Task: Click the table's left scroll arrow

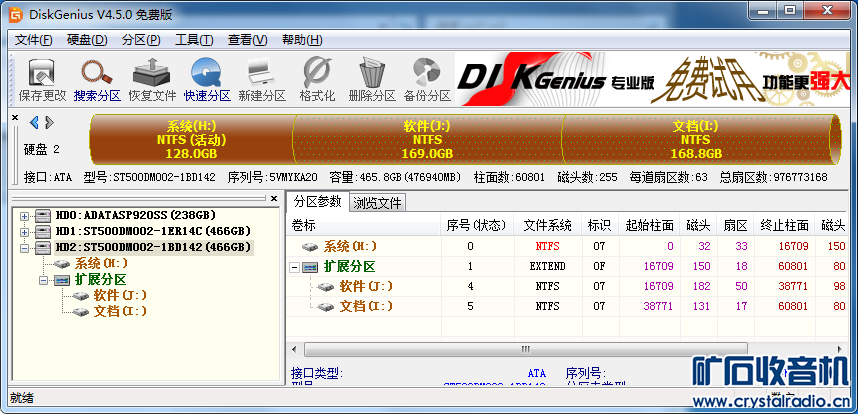Action: coord(294,349)
